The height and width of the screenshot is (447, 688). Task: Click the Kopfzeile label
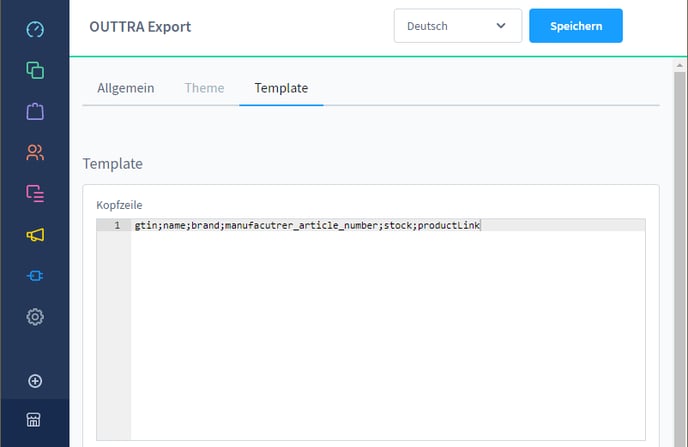click(119, 205)
